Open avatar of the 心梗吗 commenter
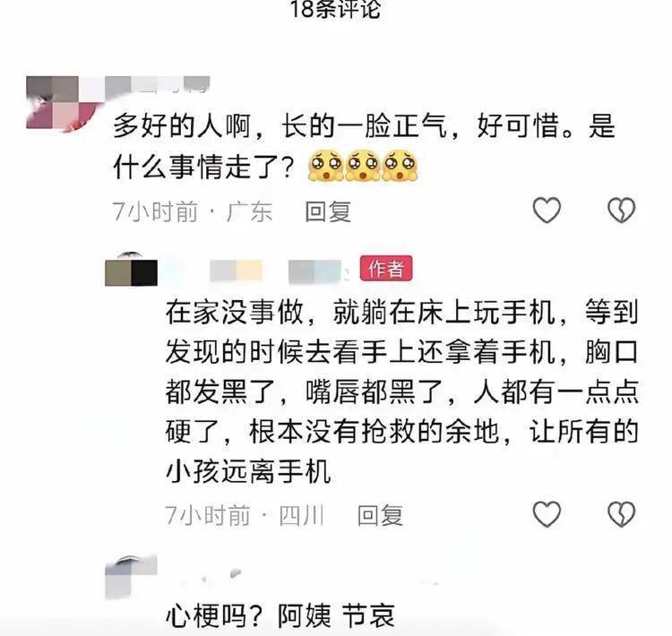This screenshot has width=672, height=636. [131, 576]
